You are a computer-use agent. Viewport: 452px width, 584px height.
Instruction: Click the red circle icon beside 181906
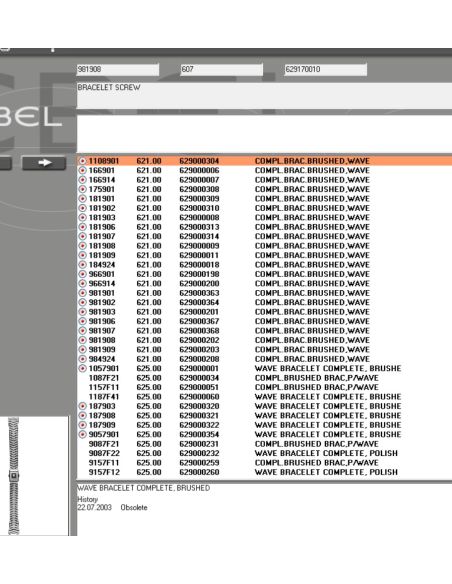tap(82, 227)
